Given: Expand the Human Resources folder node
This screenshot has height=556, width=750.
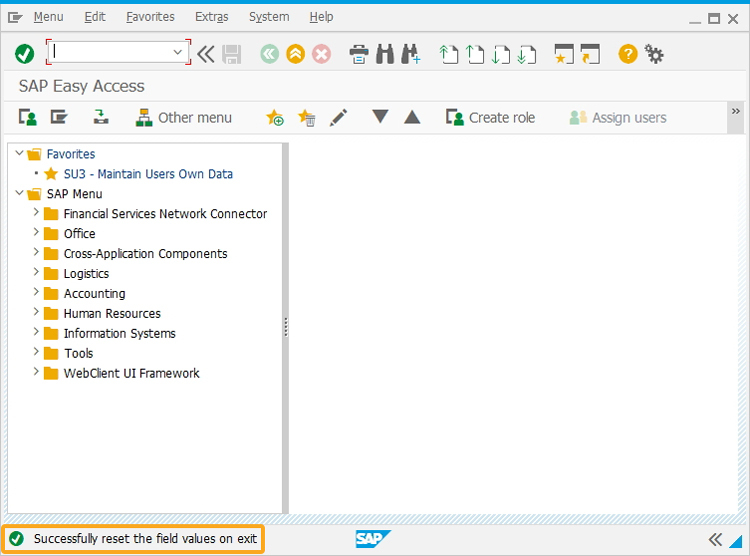Looking at the screenshot, I should [36, 311].
